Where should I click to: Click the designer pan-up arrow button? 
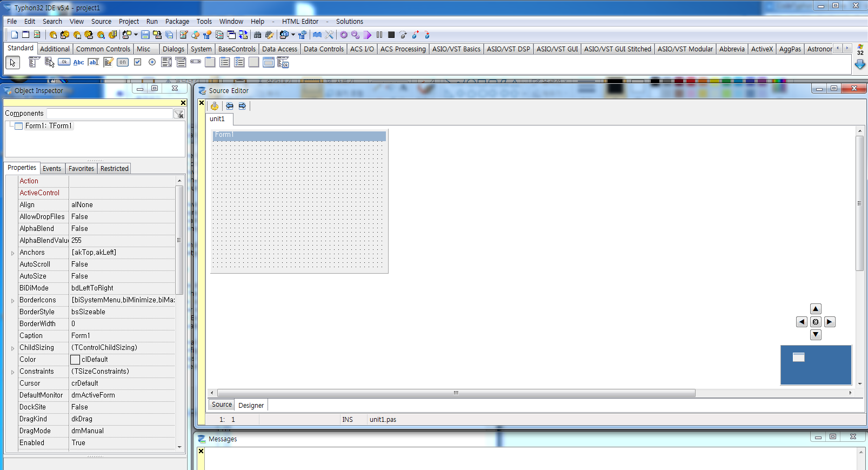(x=816, y=309)
